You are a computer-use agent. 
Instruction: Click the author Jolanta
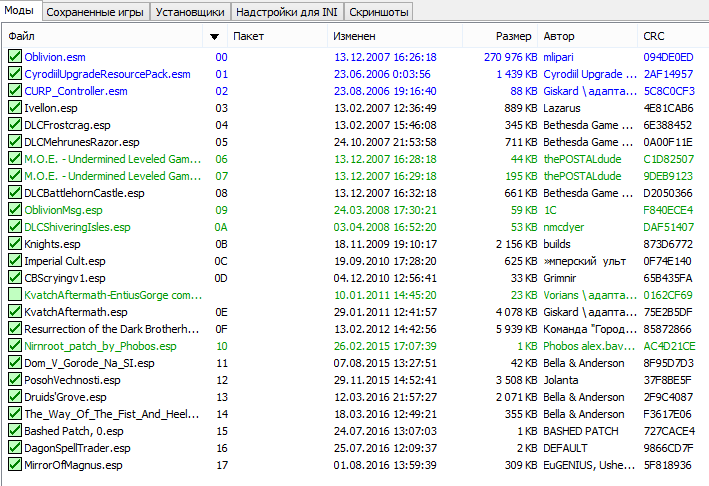(x=561, y=380)
